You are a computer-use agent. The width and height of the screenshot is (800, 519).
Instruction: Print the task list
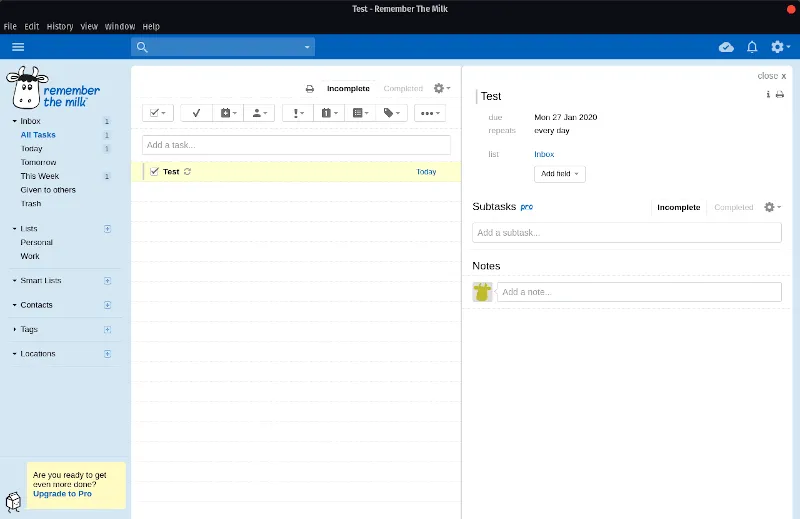tap(310, 89)
